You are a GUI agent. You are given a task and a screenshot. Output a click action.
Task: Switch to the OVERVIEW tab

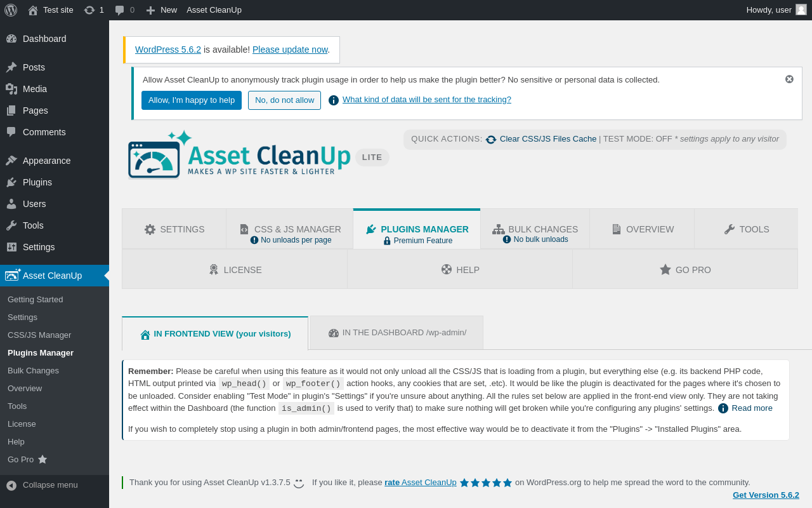[x=642, y=229]
